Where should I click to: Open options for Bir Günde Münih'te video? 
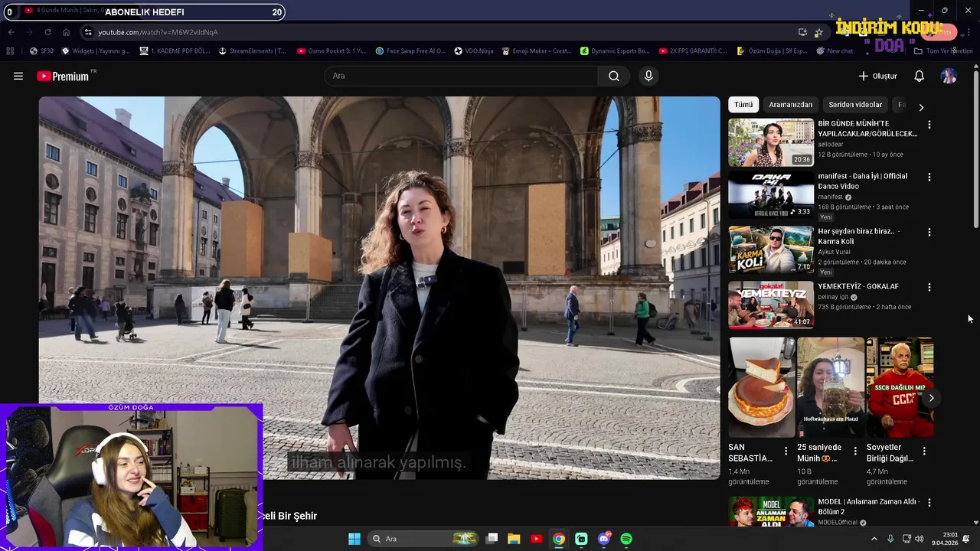[x=929, y=124]
